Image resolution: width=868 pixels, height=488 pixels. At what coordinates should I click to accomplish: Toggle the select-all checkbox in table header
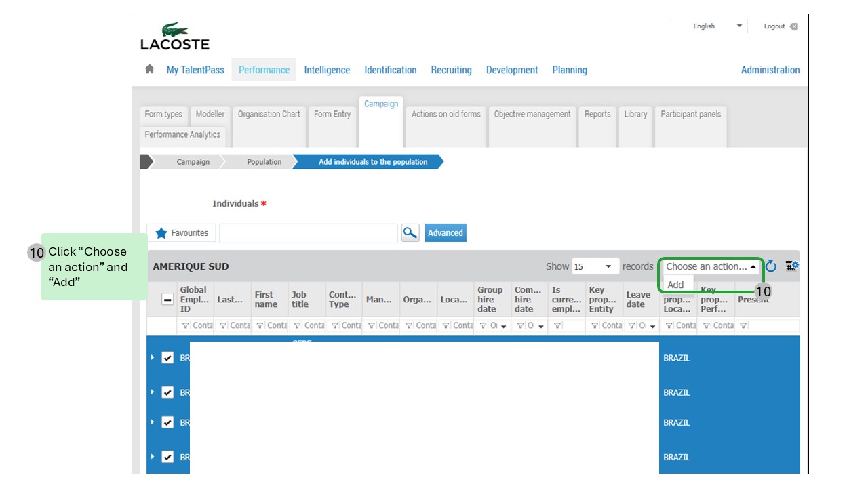coord(167,300)
